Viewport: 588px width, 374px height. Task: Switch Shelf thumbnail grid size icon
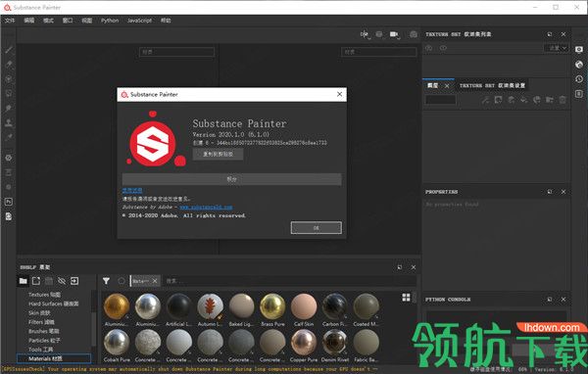(x=406, y=298)
